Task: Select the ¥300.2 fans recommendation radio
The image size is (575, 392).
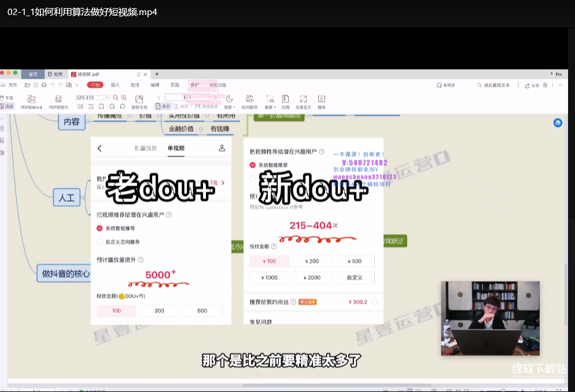Action: [x=374, y=302]
